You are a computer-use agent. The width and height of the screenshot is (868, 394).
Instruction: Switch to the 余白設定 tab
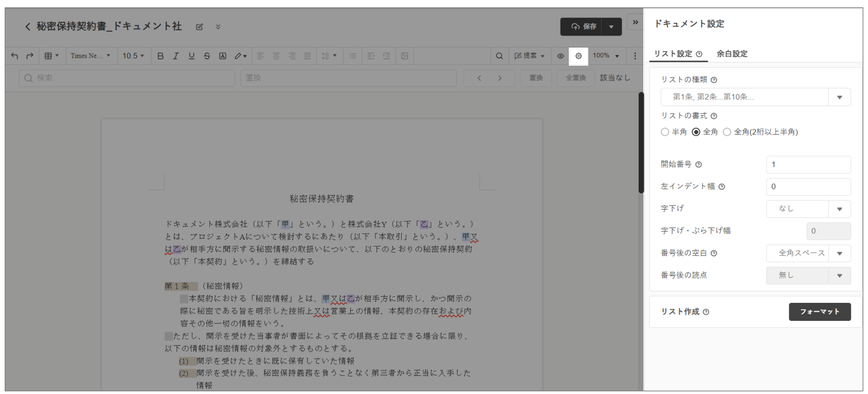click(x=732, y=54)
